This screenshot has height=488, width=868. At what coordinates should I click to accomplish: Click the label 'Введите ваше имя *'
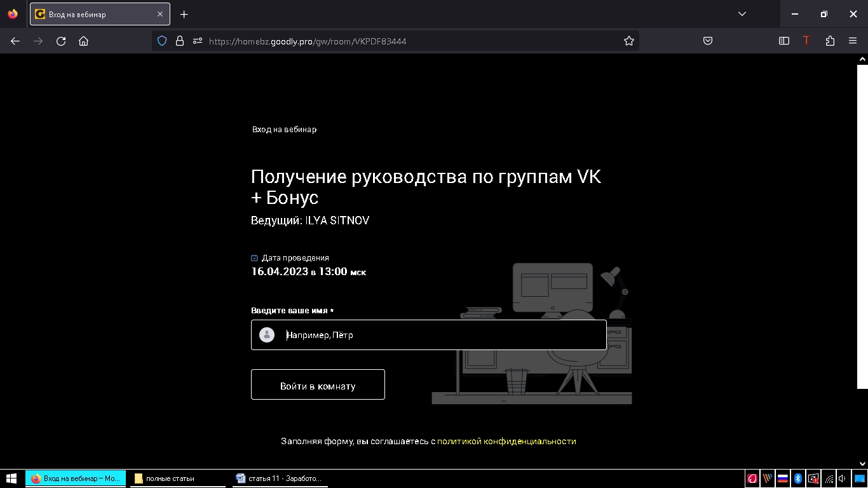[292, 311]
